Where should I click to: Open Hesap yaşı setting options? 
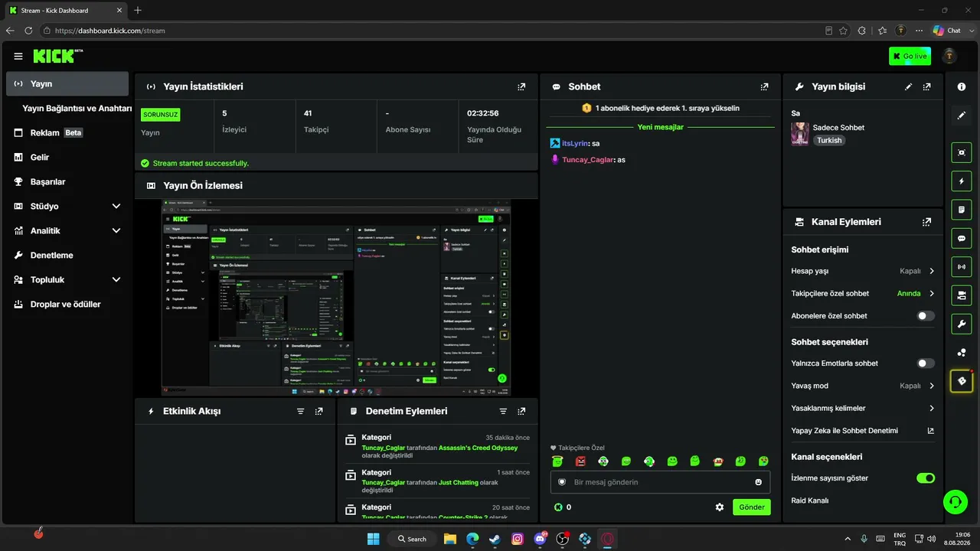tap(863, 271)
